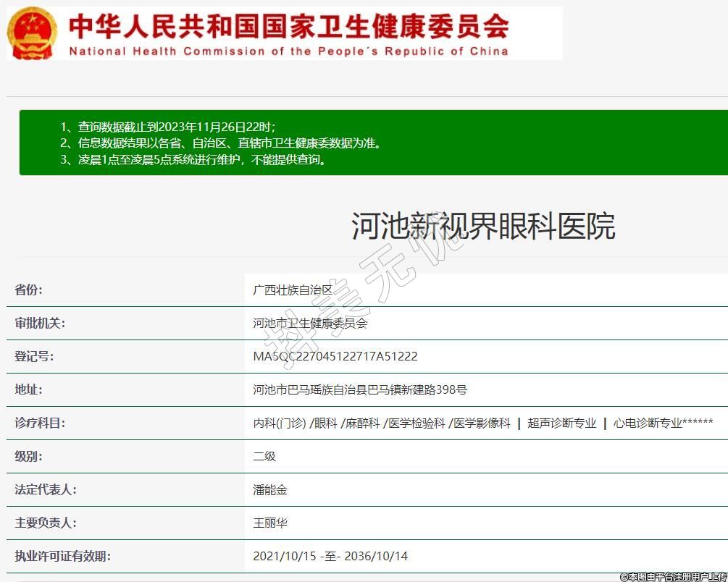Click the English National Health Commission subtitle

pyautogui.click(x=288, y=51)
